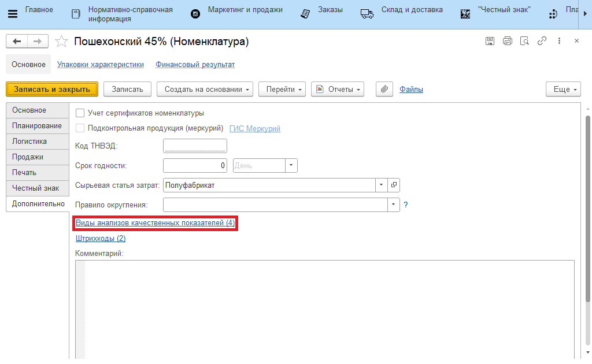The width and height of the screenshot is (592, 364).
Task: Add item to favorites with star icon
Action: click(x=61, y=41)
